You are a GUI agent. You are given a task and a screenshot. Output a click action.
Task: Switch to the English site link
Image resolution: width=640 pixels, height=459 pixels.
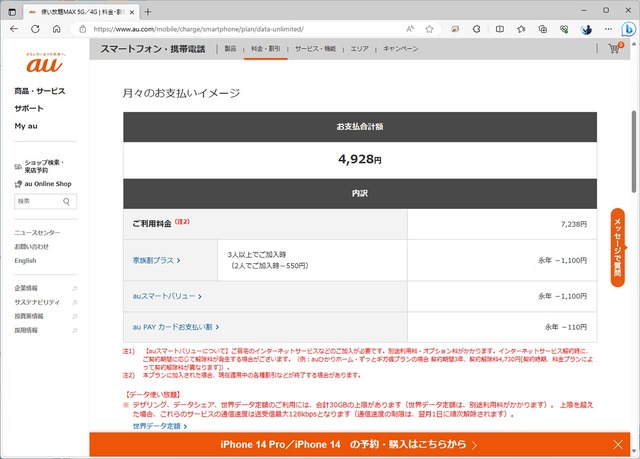(x=25, y=261)
